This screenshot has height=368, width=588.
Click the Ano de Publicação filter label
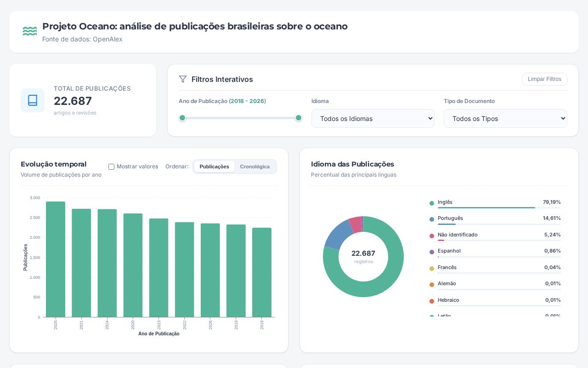222,101
